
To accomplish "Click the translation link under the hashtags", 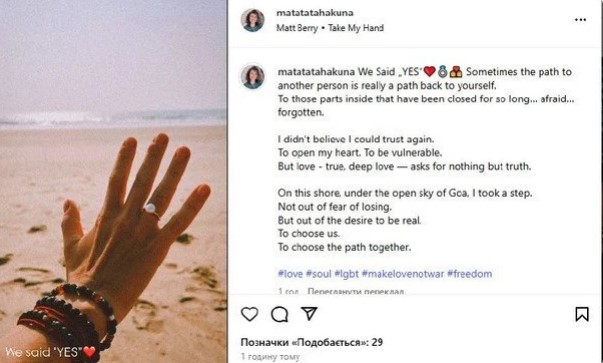I will [356, 291].
